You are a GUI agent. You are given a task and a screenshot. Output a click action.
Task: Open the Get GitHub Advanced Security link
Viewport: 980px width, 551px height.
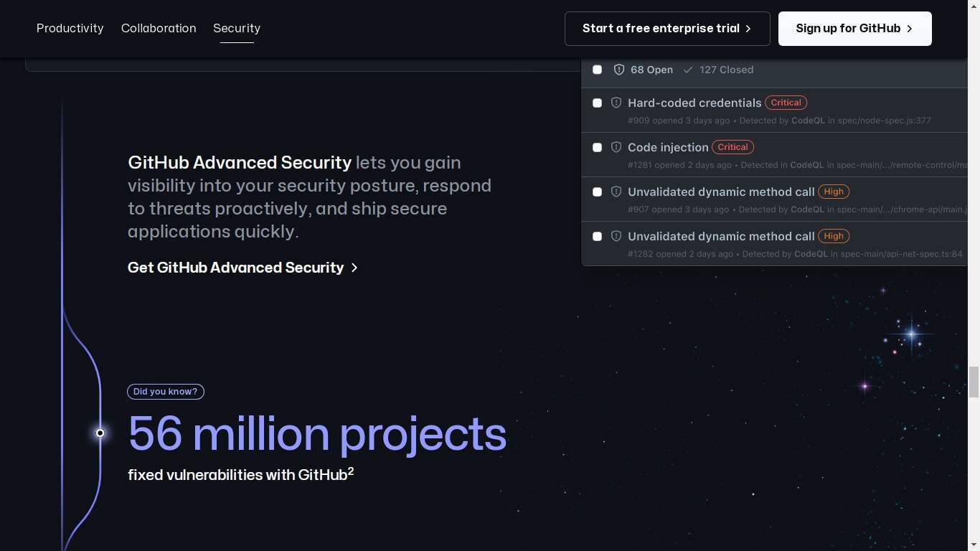click(235, 268)
